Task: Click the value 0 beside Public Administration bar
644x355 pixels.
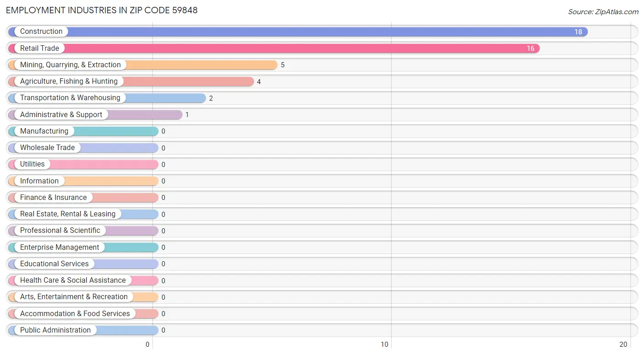Action: pyautogui.click(x=163, y=330)
